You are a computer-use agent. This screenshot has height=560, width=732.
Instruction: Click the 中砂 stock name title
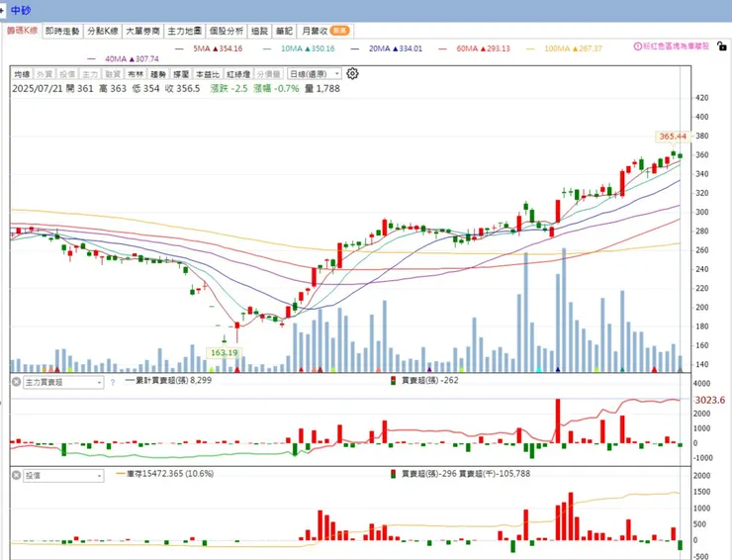(20, 10)
